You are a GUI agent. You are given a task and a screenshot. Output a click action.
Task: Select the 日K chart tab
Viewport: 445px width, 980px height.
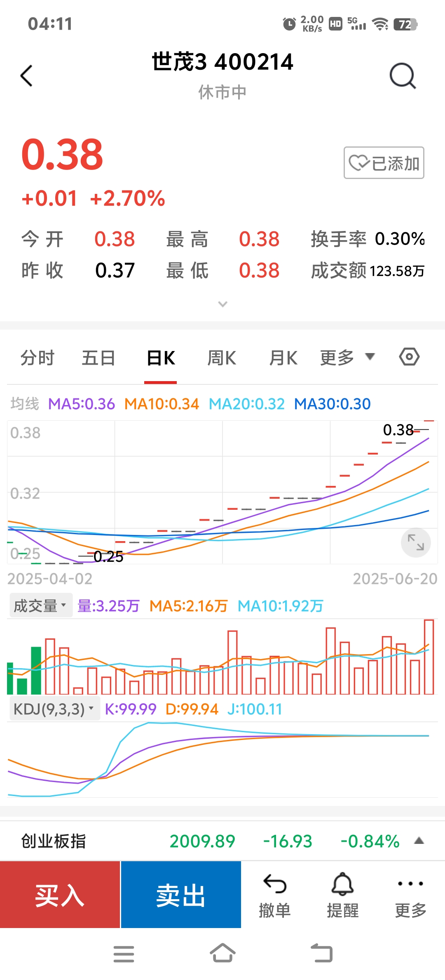pos(161,358)
